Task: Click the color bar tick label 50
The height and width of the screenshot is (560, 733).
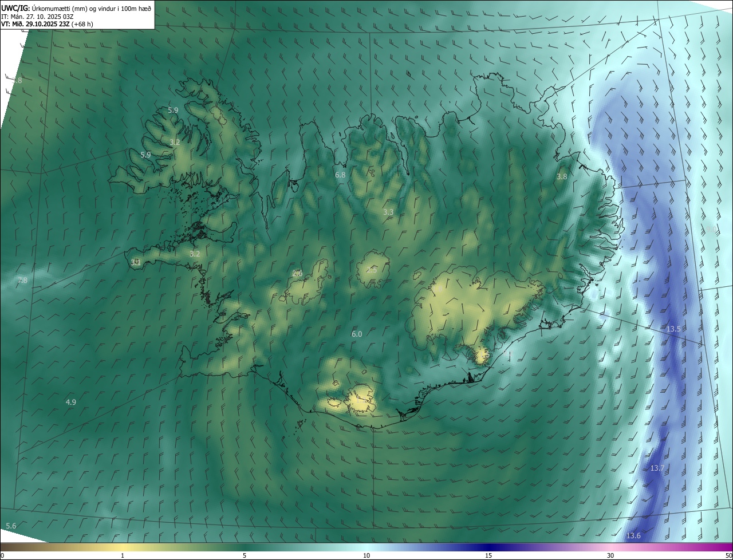Action: click(728, 555)
